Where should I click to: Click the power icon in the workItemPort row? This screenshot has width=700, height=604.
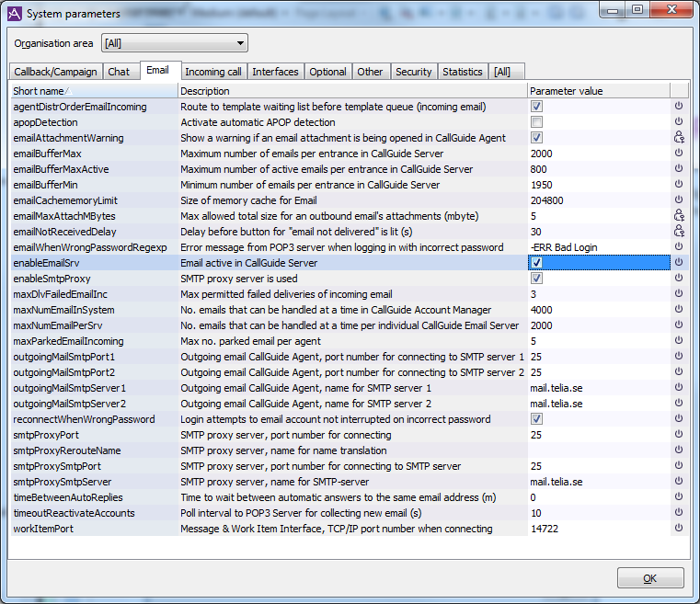(x=679, y=529)
